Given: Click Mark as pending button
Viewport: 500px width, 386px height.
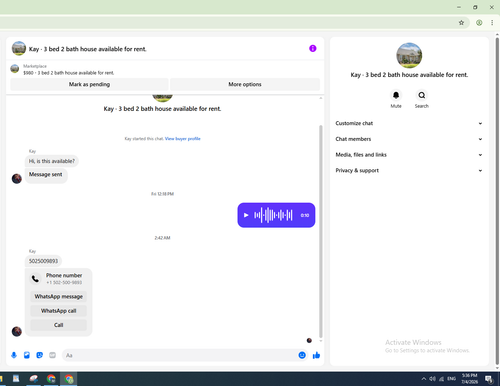Looking at the screenshot, I should click(x=89, y=84).
